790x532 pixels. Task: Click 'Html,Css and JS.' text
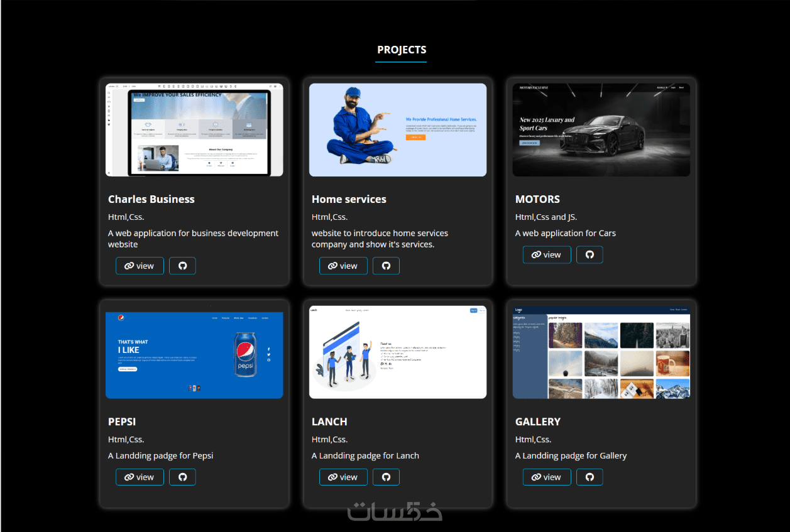(x=546, y=217)
